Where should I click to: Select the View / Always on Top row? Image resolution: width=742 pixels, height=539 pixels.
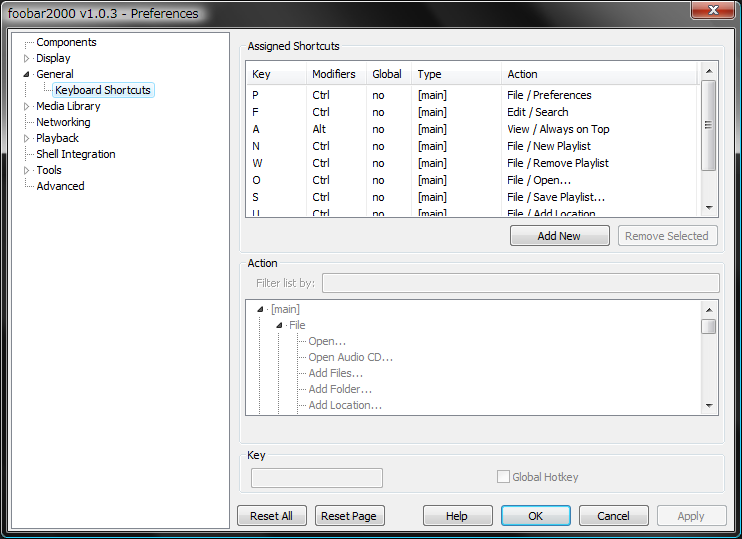click(x=472, y=129)
